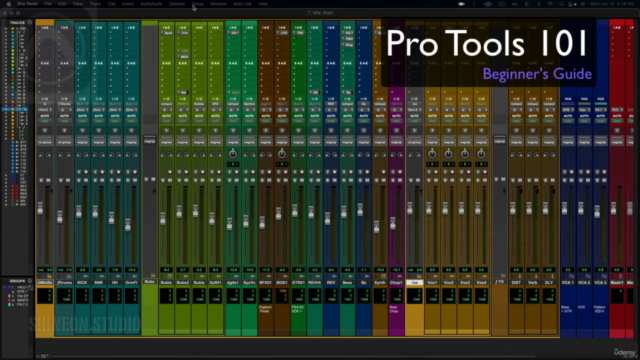Click the Mastr1 volume fader

tap(613, 209)
